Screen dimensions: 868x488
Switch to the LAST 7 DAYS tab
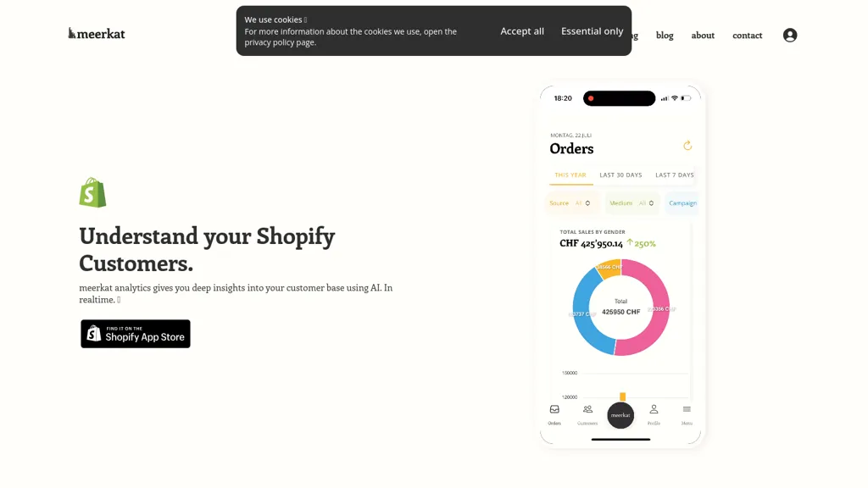click(x=674, y=175)
